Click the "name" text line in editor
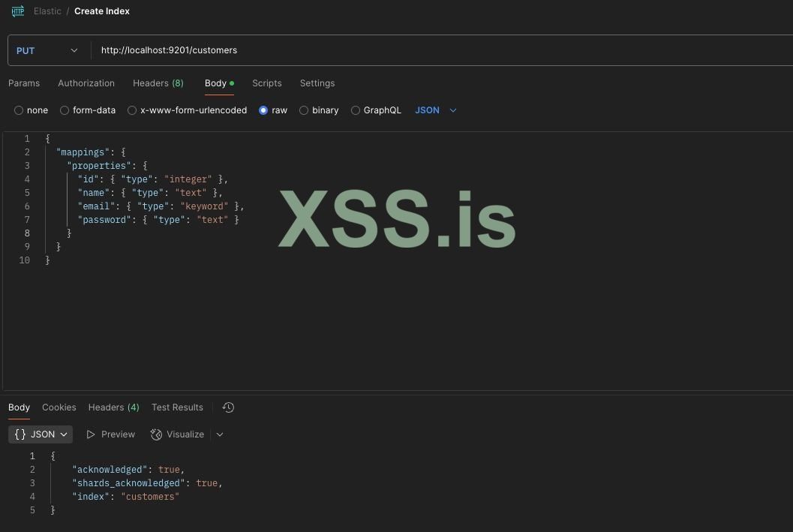The width and height of the screenshot is (793, 532). pos(150,193)
